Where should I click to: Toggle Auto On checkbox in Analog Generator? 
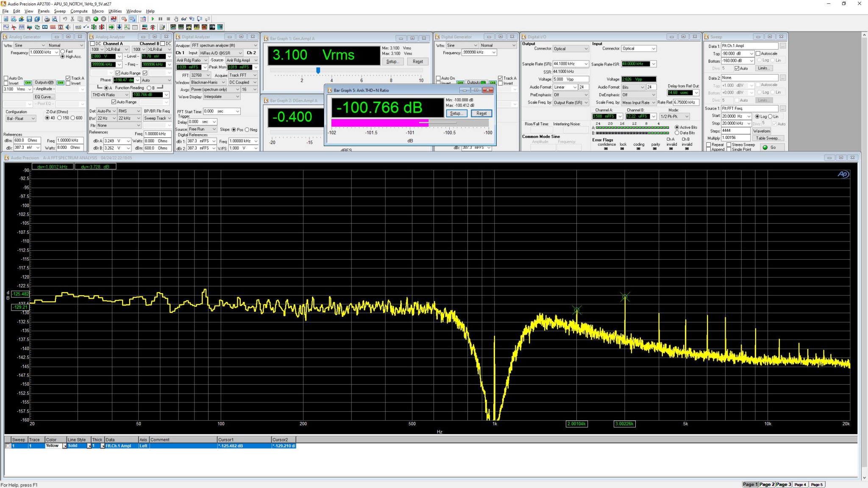[x=6, y=78]
